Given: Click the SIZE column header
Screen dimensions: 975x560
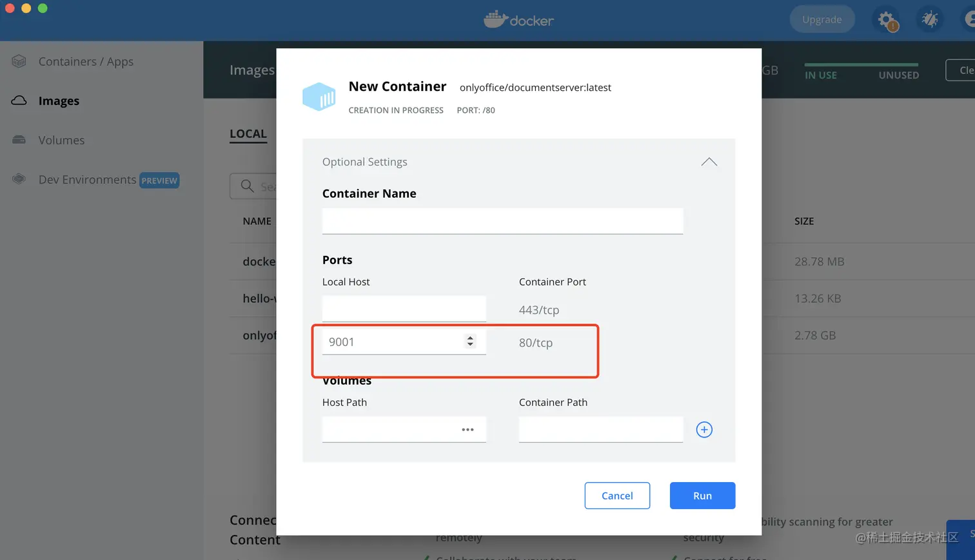Looking at the screenshot, I should [x=804, y=221].
